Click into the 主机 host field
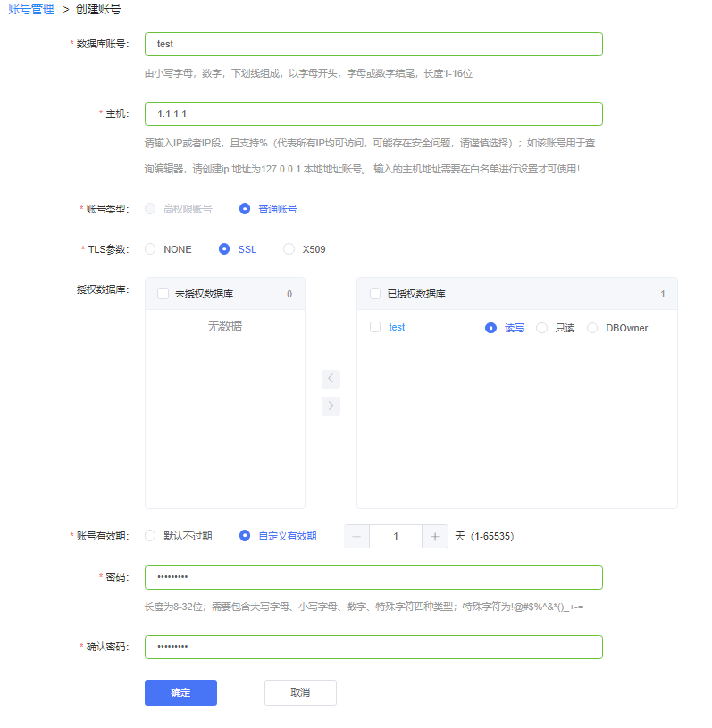Image resolution: width=712 pixels, height=728 pixels. 373,114
